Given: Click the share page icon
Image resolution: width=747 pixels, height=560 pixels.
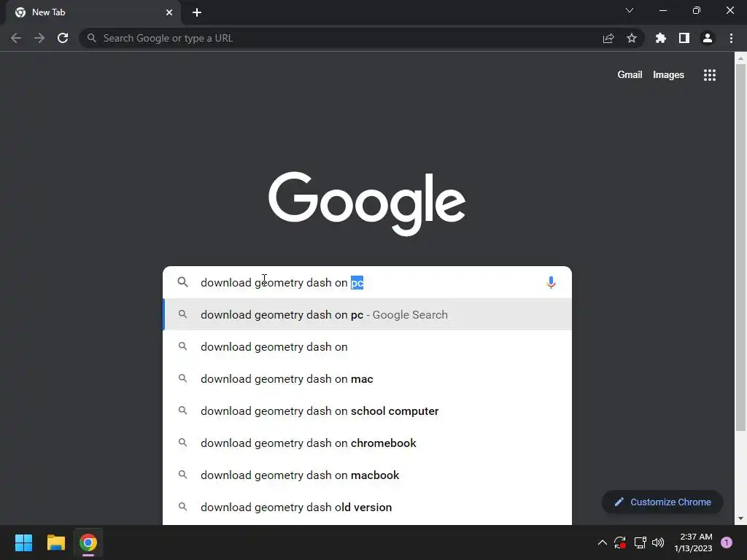Looking at the screenshot, I should [608, 38].
